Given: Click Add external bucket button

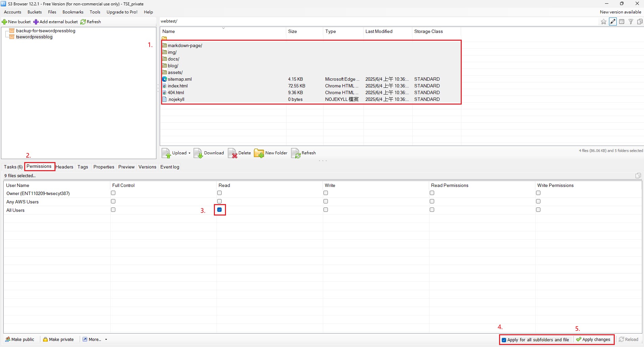Looking at the screenshot, I should [56, 22].
